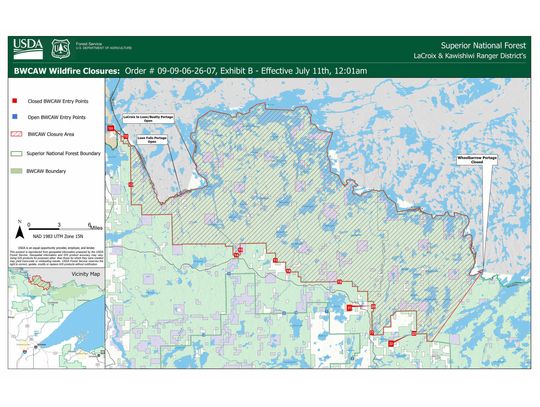The image size is (540, 407).
Task: Click the green outlined forest boundary legend symbol
Action: coord(17,153)
